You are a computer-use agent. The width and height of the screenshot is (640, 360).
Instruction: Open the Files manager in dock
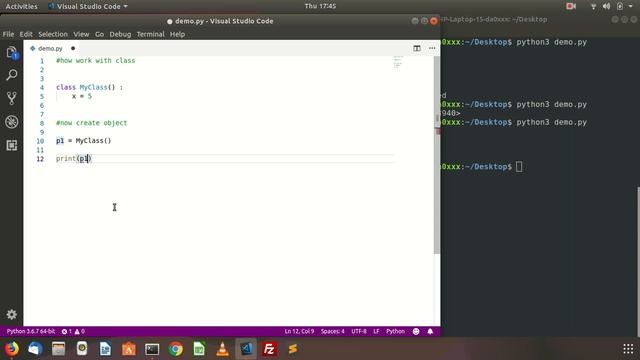(x=58, y=349)
